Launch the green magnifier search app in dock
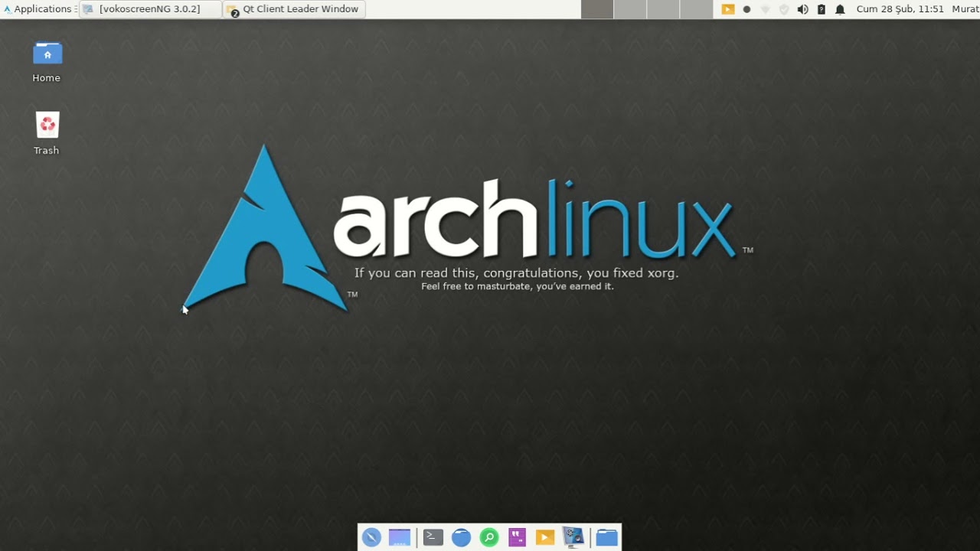The height and width of the screenshot is (551, 980). 489,537
